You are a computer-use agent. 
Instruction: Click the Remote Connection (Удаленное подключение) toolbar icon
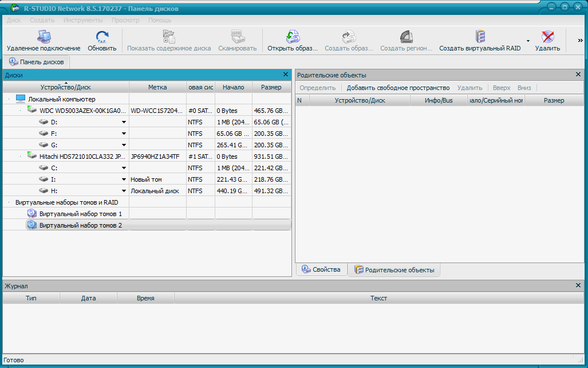pos(43,38)
